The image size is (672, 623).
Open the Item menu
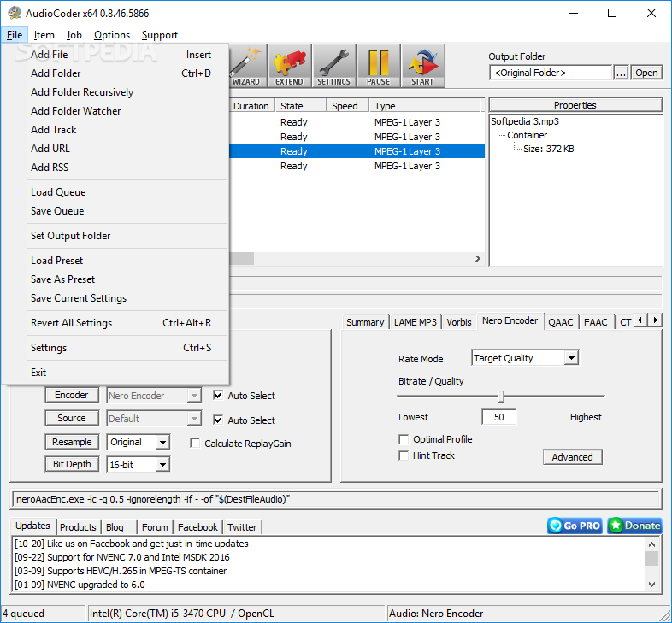pyautogui.click(x=44, y=35)
